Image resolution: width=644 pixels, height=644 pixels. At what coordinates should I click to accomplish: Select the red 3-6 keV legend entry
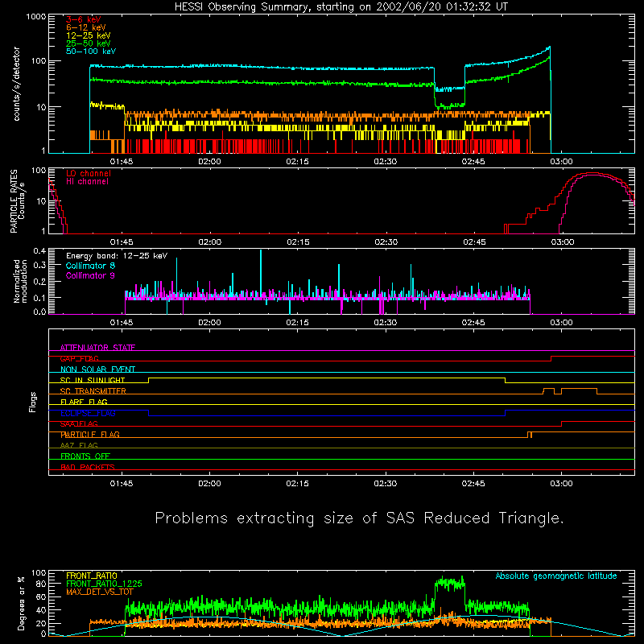(x=84, y=19)
